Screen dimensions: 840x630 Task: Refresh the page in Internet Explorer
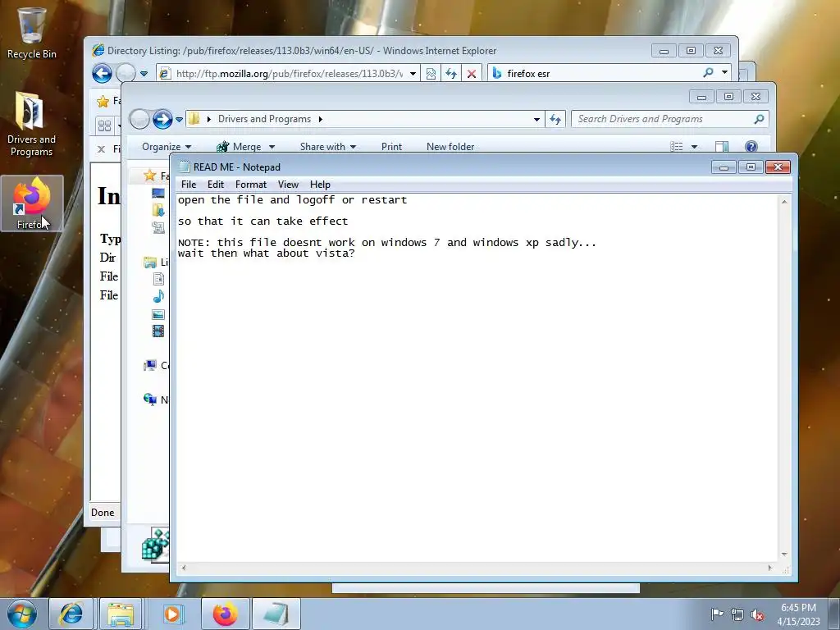(451, 73)
